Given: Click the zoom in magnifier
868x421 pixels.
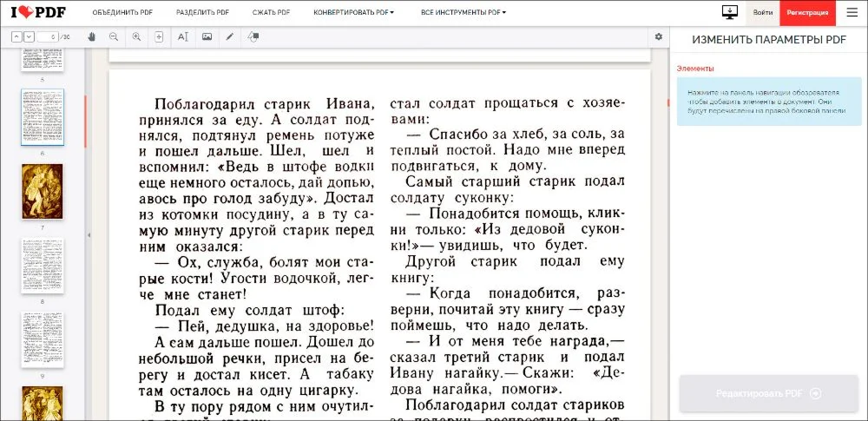Looking at the screenshot, I should click(x=136, y=36).
